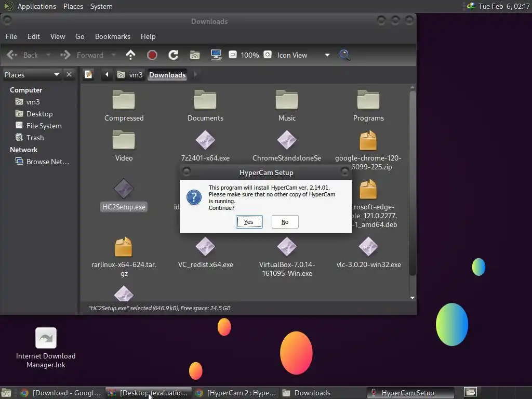This screenshot has height=399, width=532.
Task: Toggle the text location entry icon
Action: point(88,74)
